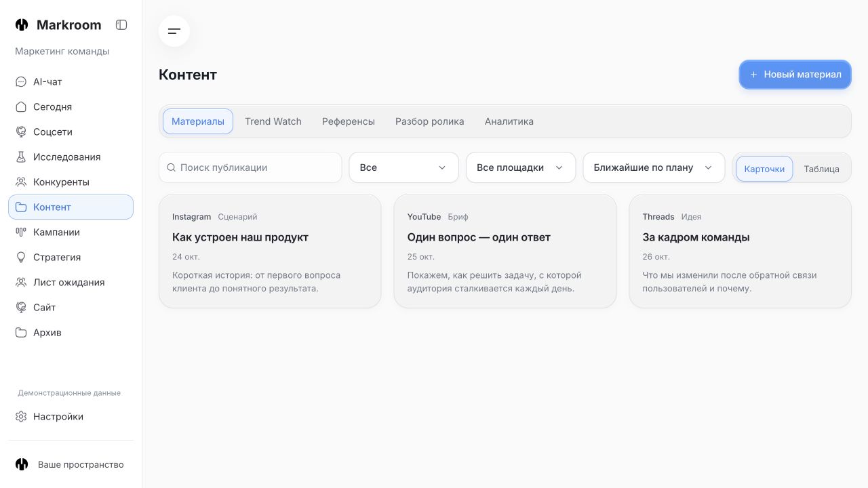Open the AI-чат chat bubble icon
868x488 pixels.
(21, 82)
